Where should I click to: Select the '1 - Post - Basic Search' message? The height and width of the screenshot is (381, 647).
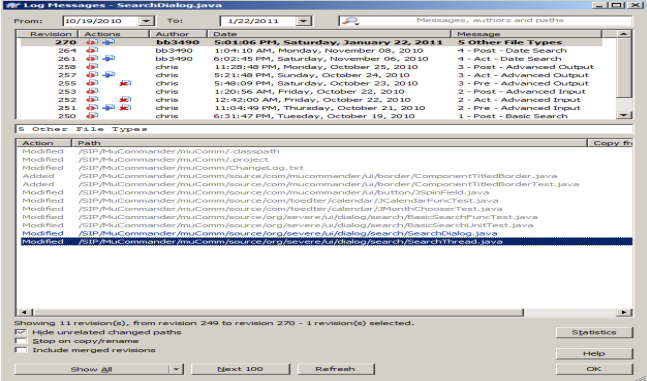pos(512,116)
